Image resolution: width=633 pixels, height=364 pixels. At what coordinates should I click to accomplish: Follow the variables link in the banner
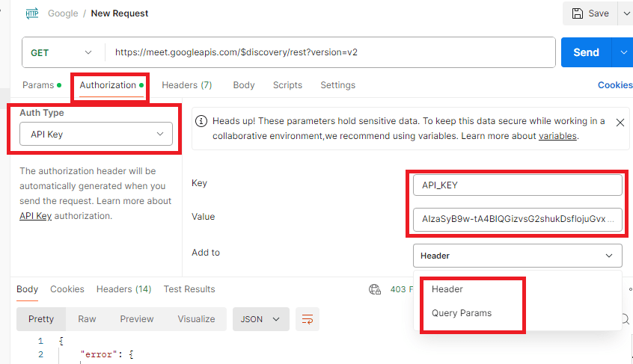[557, 136]
